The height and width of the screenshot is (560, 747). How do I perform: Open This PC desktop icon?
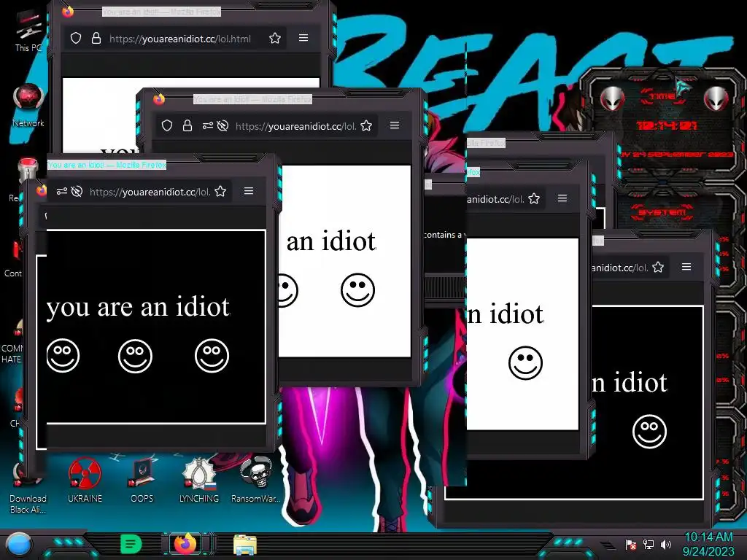tap(28, 31)
